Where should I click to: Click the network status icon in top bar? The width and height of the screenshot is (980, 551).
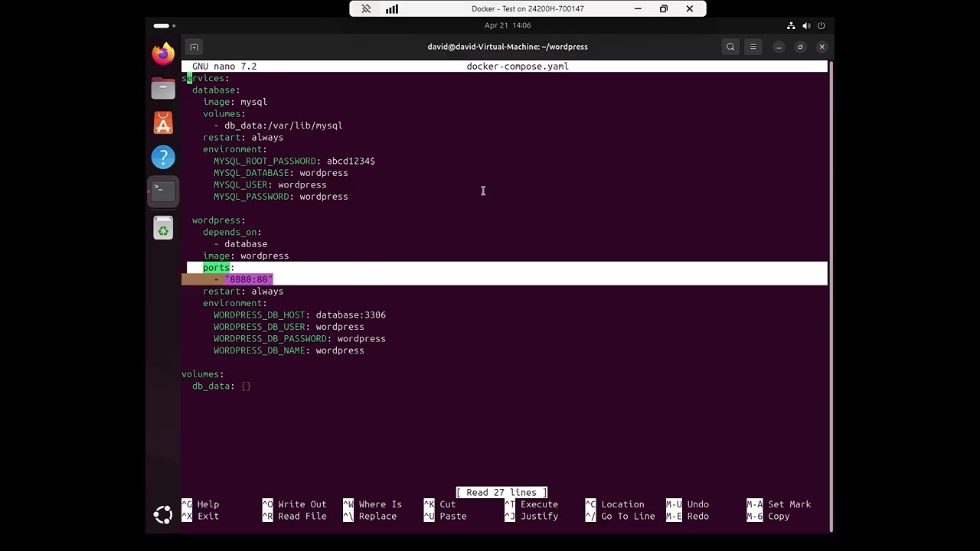coord(791,26)
